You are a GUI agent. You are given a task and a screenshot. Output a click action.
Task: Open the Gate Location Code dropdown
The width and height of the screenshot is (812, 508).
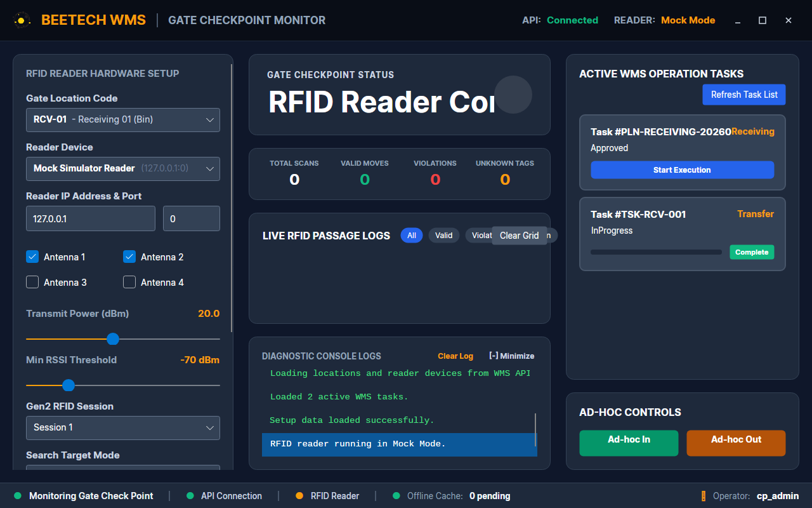coord(123,119)
